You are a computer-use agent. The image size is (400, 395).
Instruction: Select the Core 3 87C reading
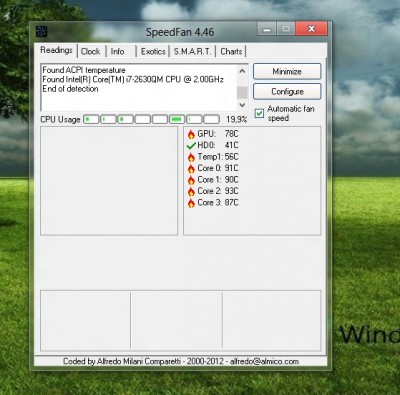[218, 202]
